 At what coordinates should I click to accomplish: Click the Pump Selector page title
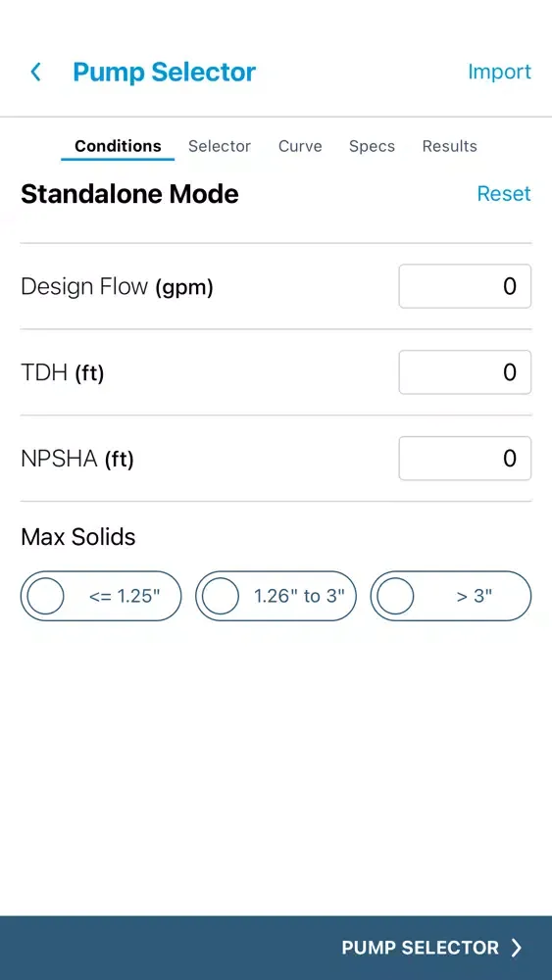click(x=165, y=72)
